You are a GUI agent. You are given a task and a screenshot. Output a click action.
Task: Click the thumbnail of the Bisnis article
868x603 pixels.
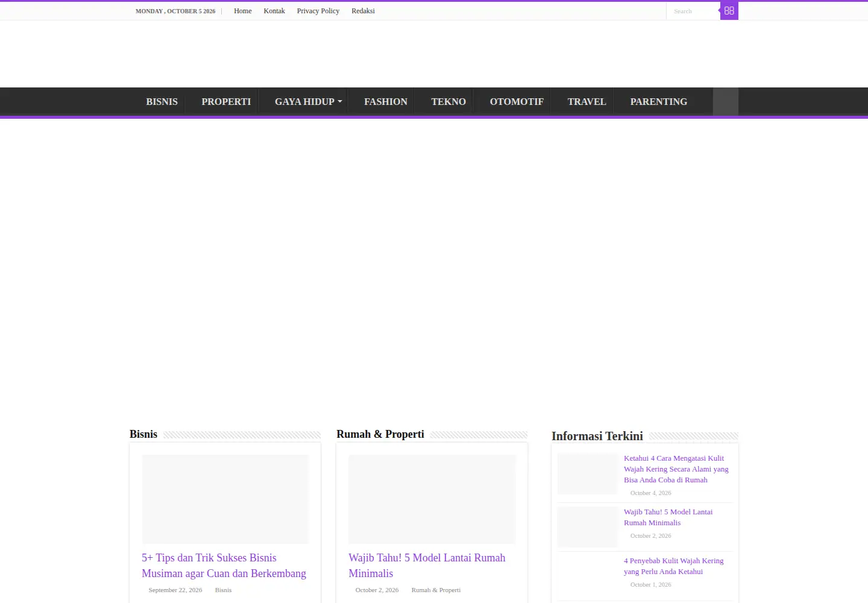[x=225, y=499]
